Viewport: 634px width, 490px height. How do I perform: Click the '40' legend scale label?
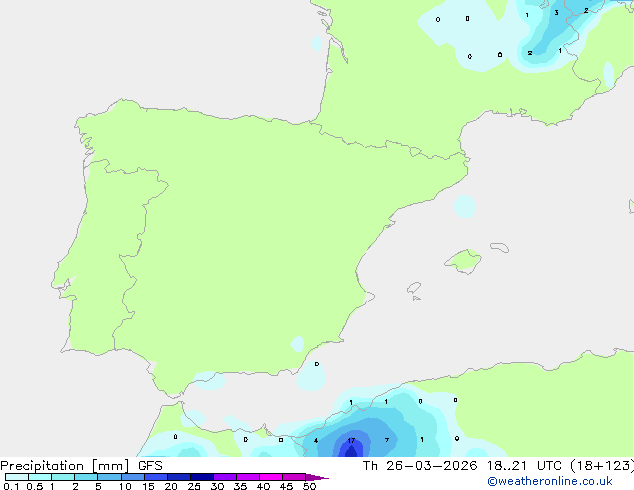(x=263, y=486)
